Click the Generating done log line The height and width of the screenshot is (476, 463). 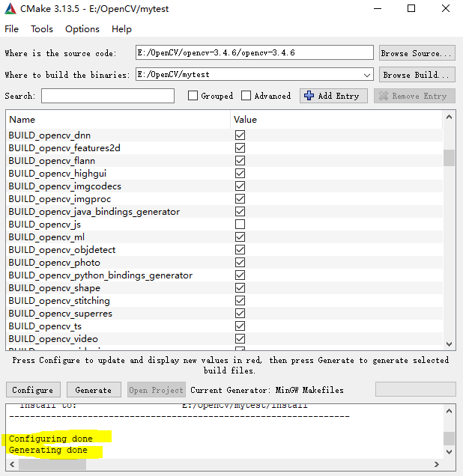[48, 450]
